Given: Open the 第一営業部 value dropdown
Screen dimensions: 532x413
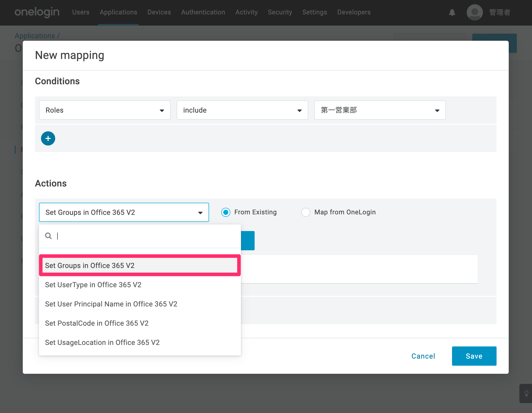Looking at the screenshot, I should 380,110.
